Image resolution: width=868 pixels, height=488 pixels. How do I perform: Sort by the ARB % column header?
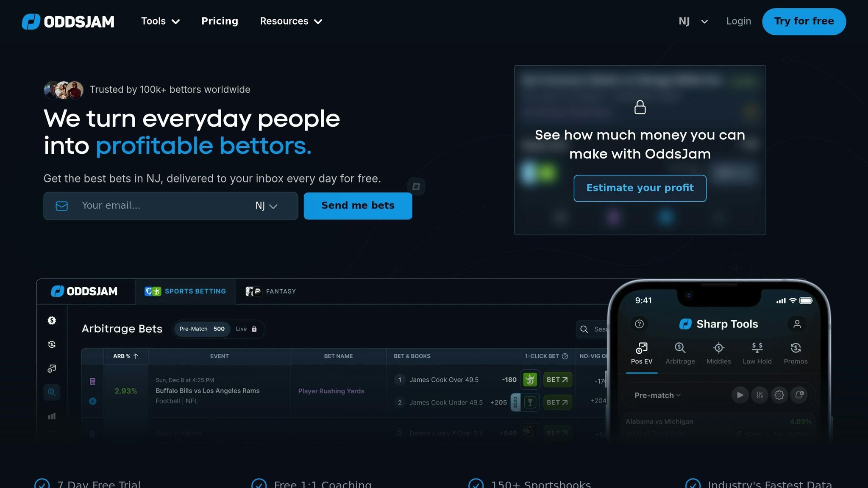point(125,356)
